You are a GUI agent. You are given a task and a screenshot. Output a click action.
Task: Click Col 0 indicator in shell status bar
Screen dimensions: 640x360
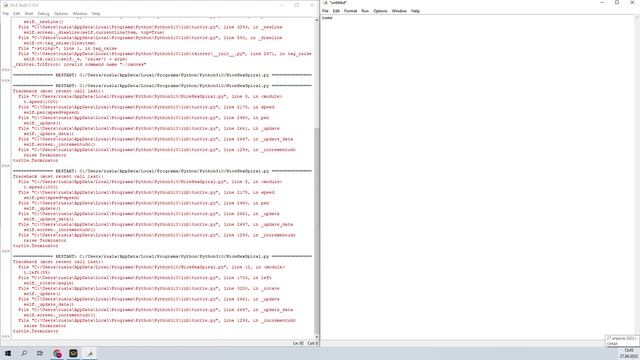[x=312, y=343]
